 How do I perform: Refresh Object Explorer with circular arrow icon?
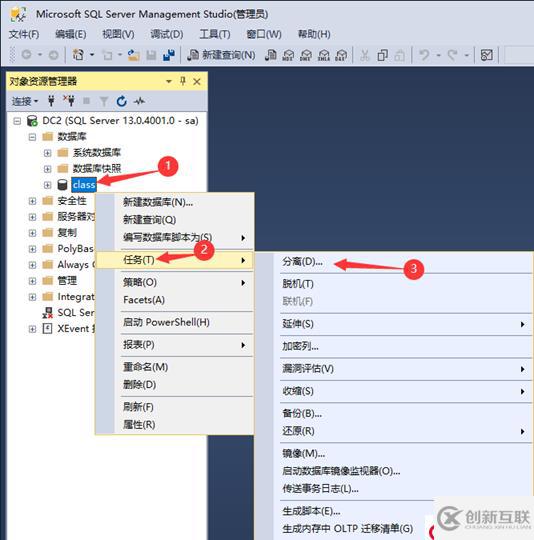pos(122,101)
